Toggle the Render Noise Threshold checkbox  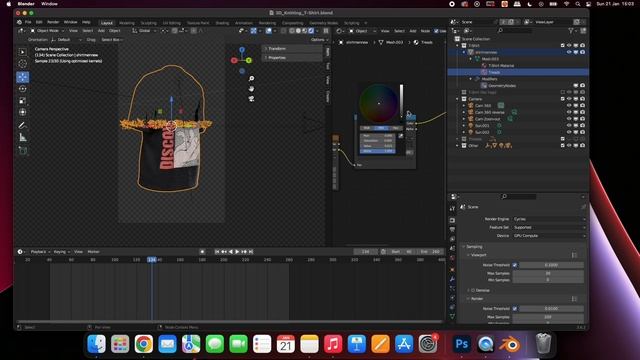pos(515,309)
